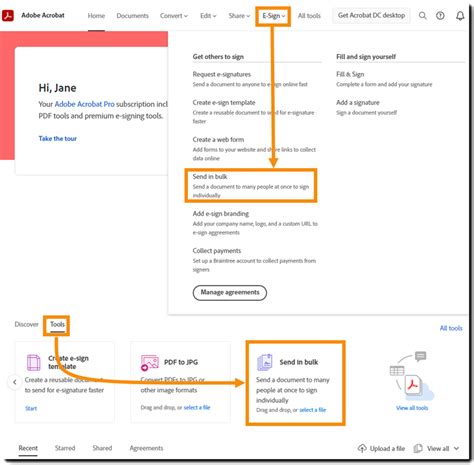This screenshot has width=474, height=465.
Task: Click the Create e-sign template card icon
Action: pyautogui.click(x=34, y=363)
